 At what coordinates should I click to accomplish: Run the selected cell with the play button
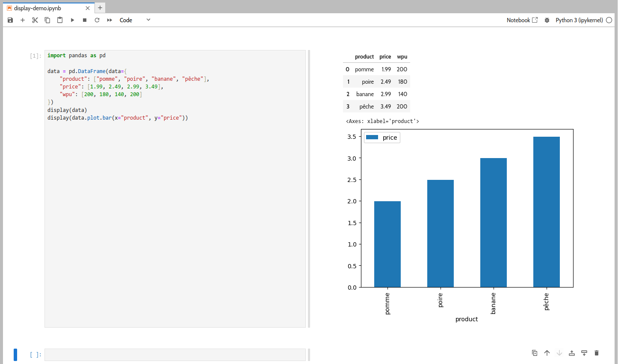tap(72, 20)
